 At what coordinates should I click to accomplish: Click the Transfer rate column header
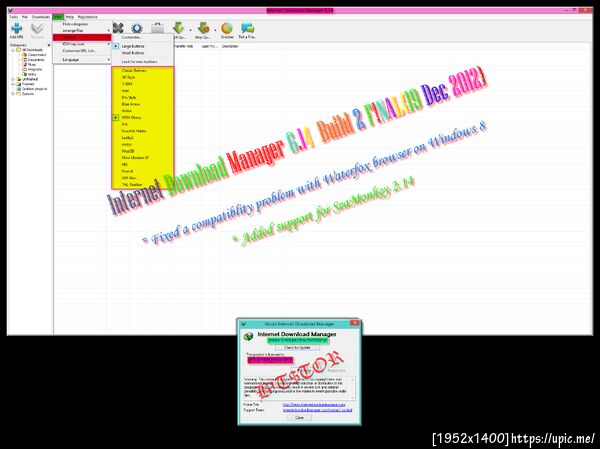tap(183, 46)
